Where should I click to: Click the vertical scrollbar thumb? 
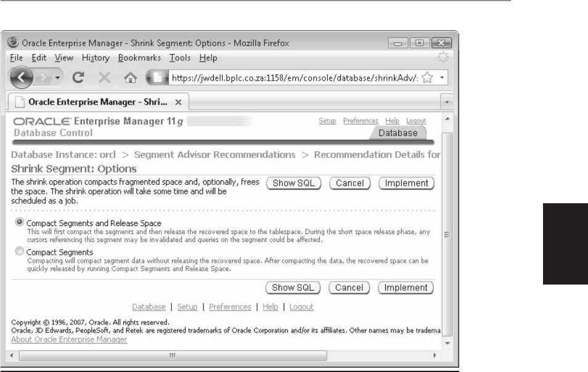pos(447,235)
